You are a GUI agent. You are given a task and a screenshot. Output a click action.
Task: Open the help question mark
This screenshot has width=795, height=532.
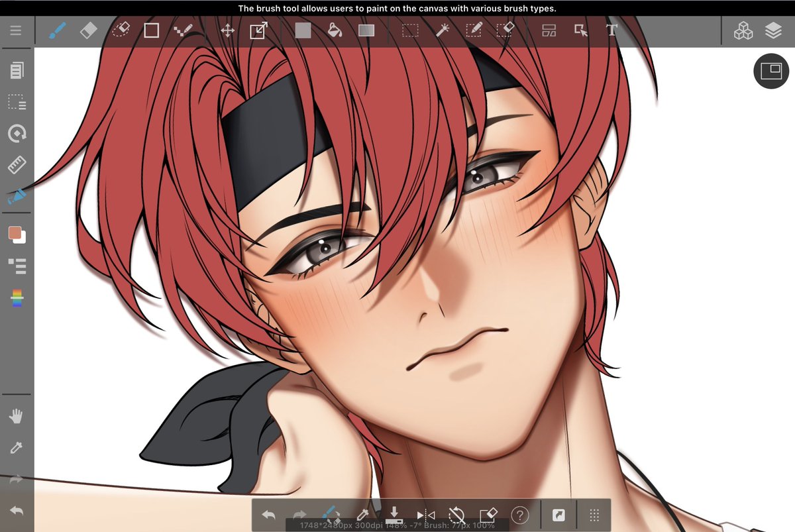point(520,515)
